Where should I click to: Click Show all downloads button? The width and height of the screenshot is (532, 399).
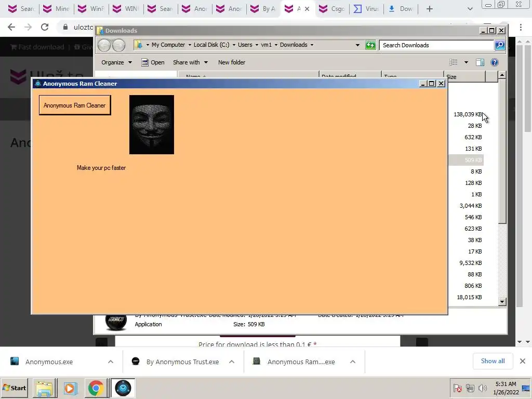[x=493, y=362]
